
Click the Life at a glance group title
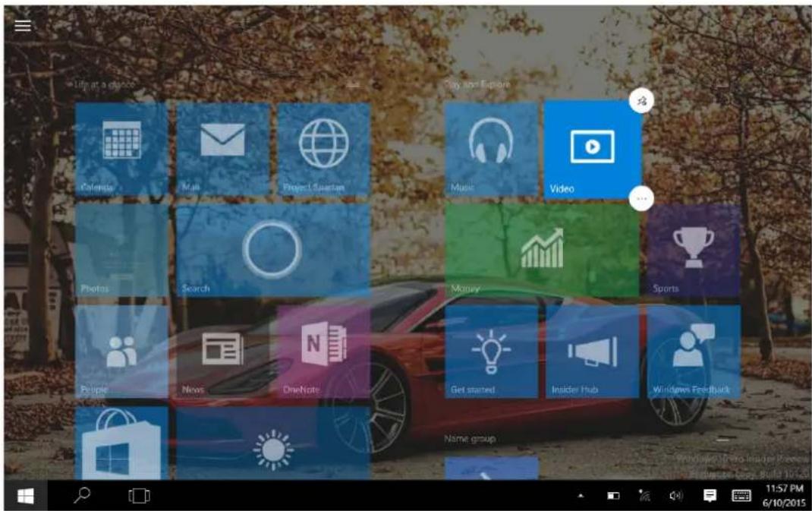[x=104, y=84]
